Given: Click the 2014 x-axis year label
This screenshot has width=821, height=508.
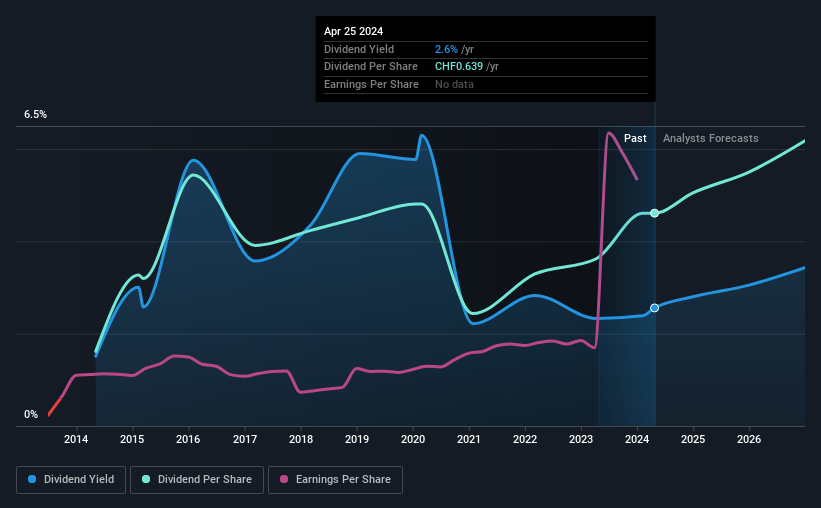Looking at the screenshot, I should pos(76,439).
